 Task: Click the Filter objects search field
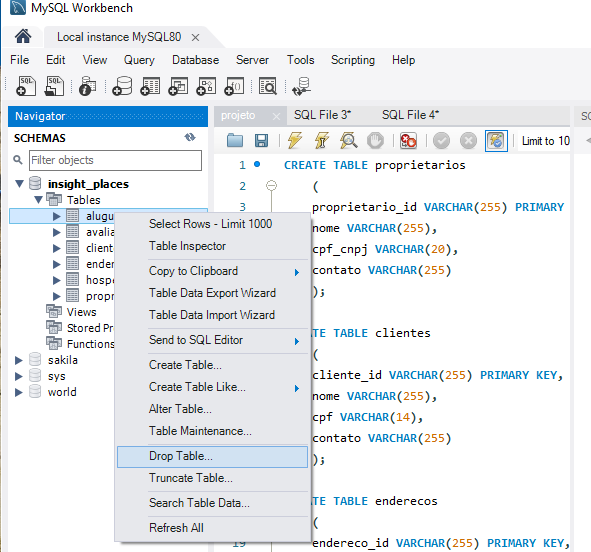115,160
